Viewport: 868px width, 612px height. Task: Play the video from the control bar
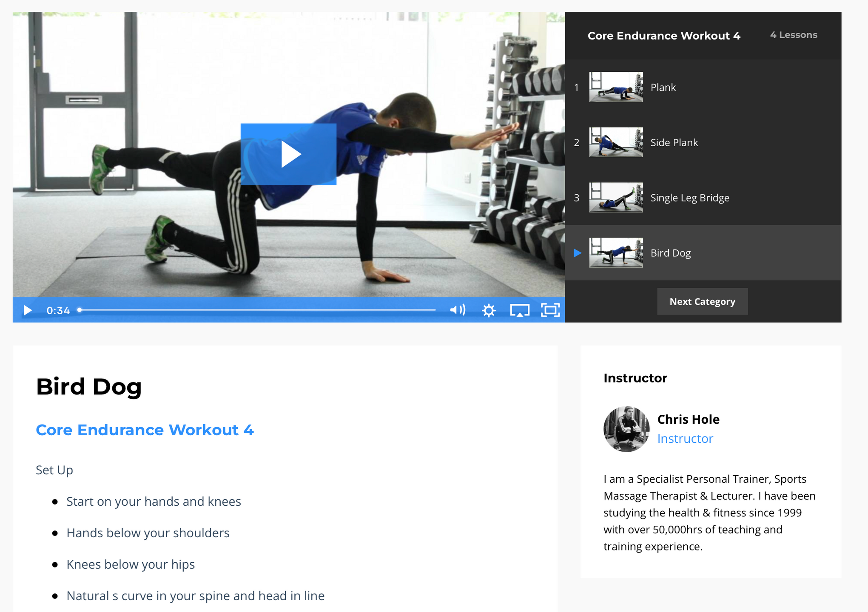(28, 310)
